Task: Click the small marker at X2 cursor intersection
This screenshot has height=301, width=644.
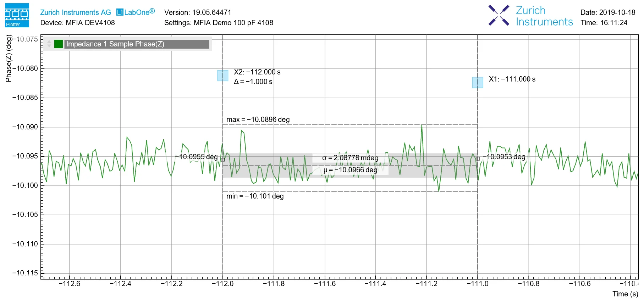Action: click(223, 160)
